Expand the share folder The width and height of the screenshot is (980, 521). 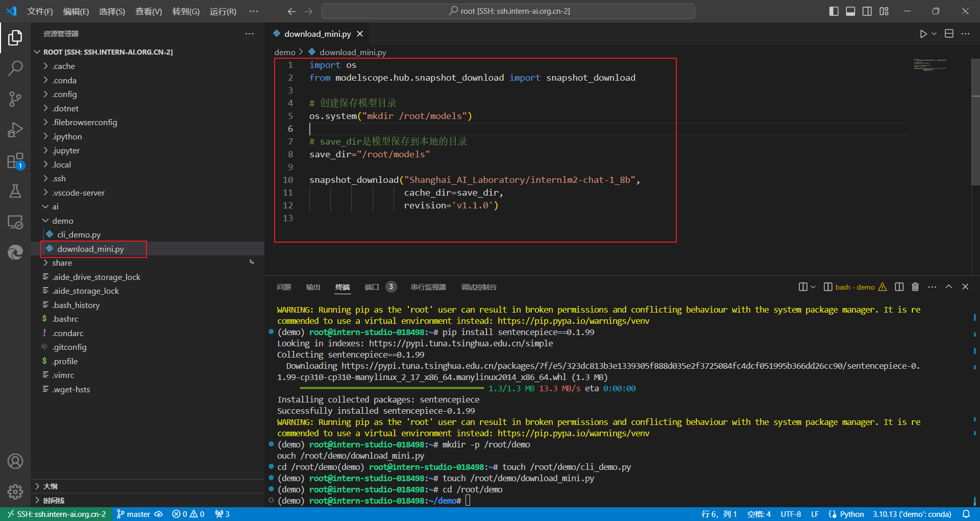[x=62, y=263]
